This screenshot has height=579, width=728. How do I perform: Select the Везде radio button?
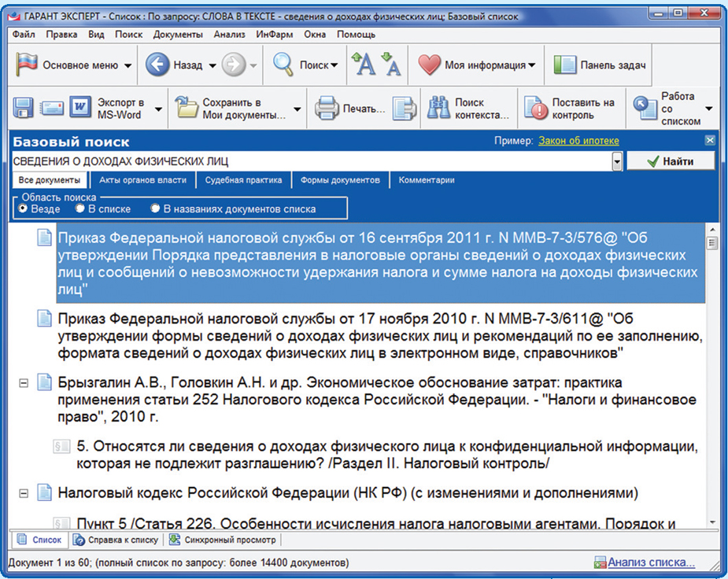point(23,209)
